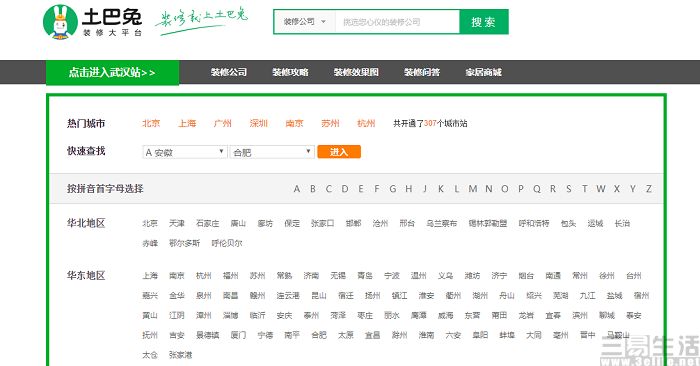Focus the decoration company search field

(x=397, y=22)
